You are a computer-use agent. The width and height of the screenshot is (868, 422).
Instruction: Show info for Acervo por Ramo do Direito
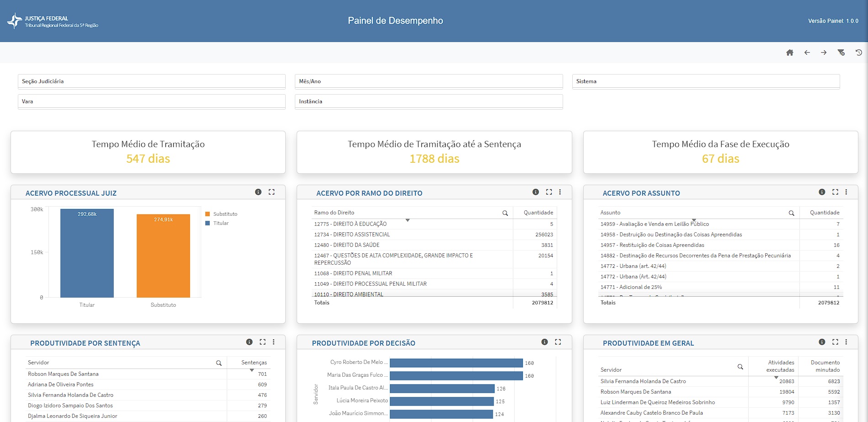(x=536, y=192)
